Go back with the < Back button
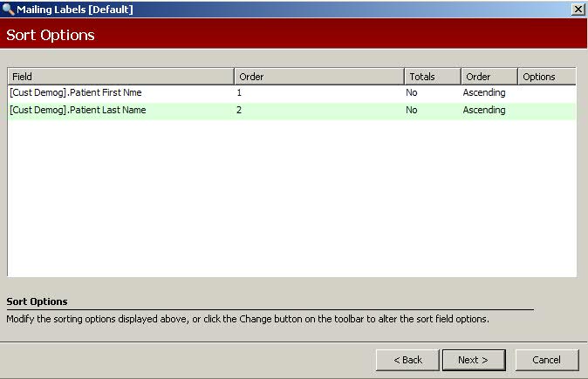 coord(407,360)
